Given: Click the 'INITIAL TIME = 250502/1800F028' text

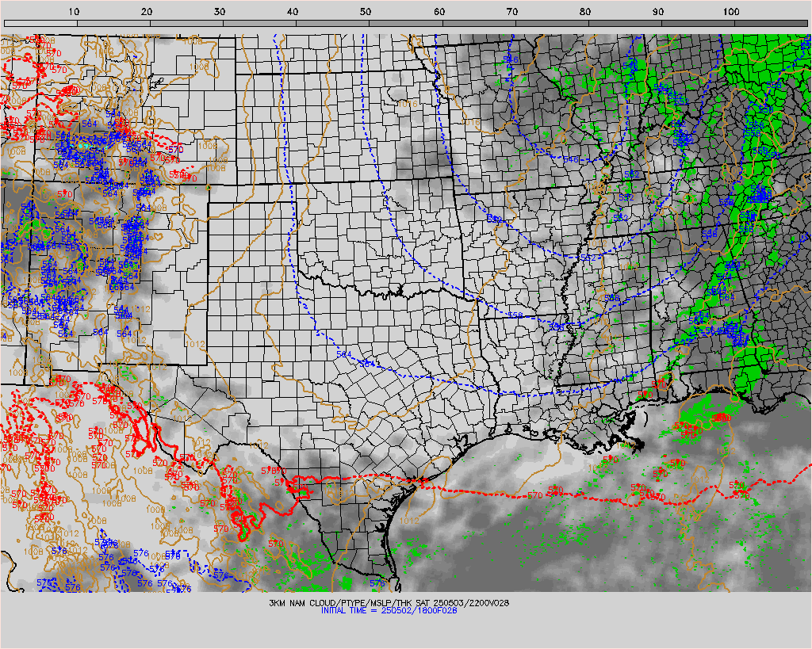Looking at the screenshot, I should click(x=389, y=610).
